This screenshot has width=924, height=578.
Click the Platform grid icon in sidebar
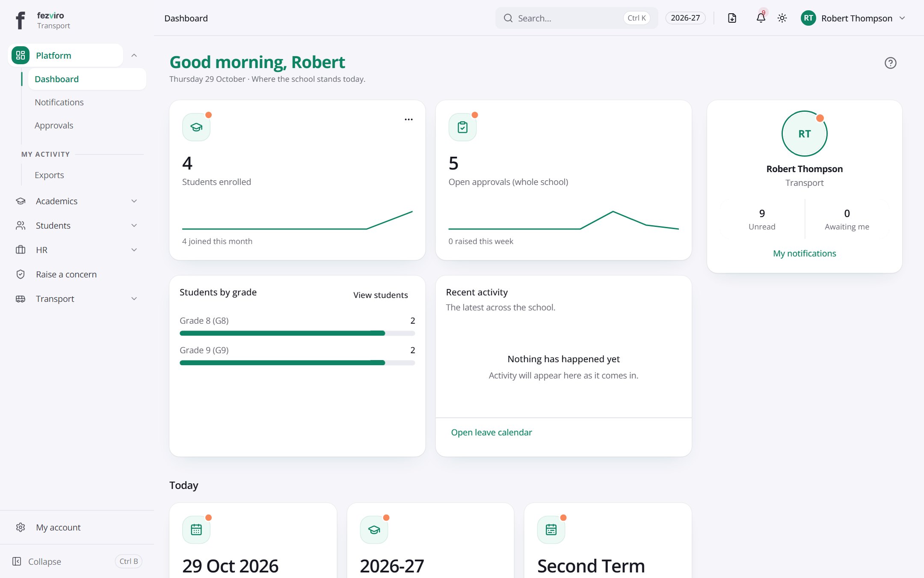coord(21,55)
